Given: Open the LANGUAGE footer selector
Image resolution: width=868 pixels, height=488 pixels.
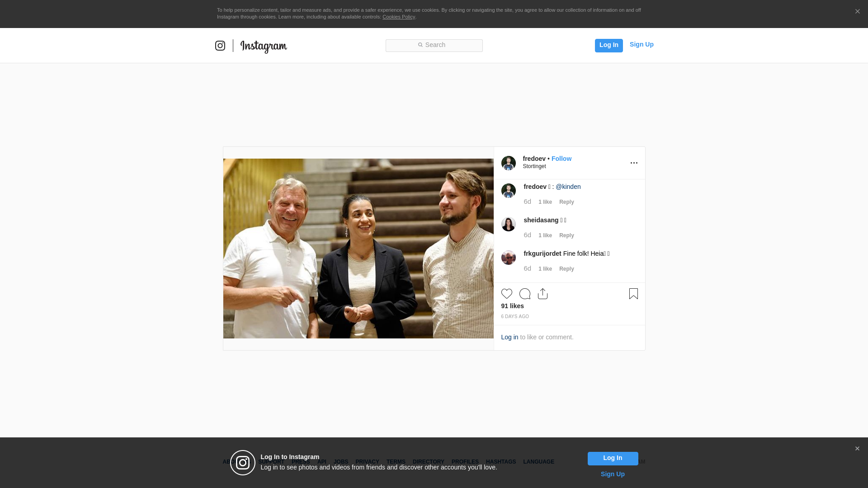Looking at the screenshot, I should [x=538, y=462].
